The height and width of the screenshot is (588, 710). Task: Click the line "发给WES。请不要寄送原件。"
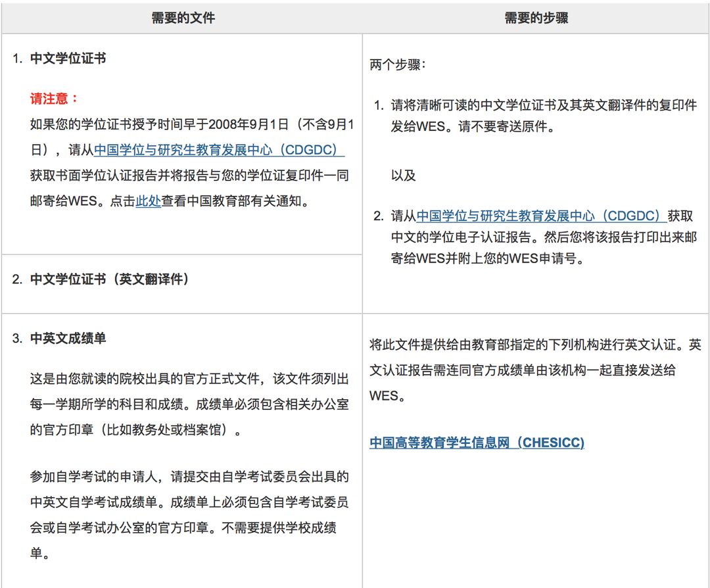click(474, 126)
